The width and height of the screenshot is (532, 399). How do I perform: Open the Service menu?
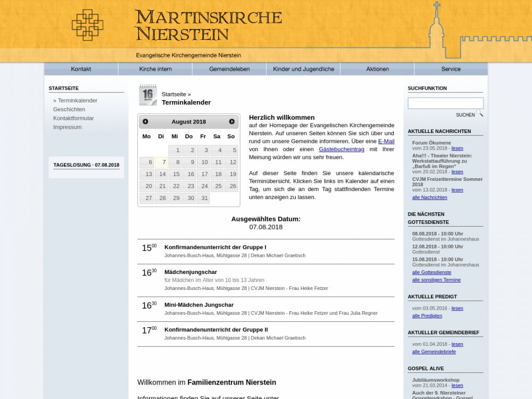coord(451,69)
